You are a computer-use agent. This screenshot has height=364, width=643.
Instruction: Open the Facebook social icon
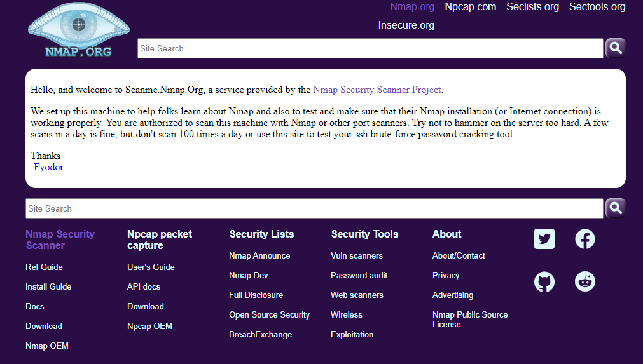(x=584, y=239)
